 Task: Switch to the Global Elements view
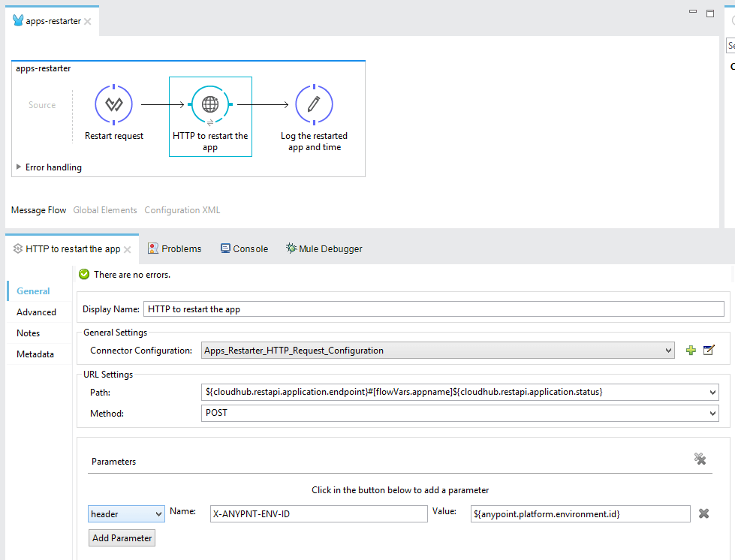(x=105, y=210)
